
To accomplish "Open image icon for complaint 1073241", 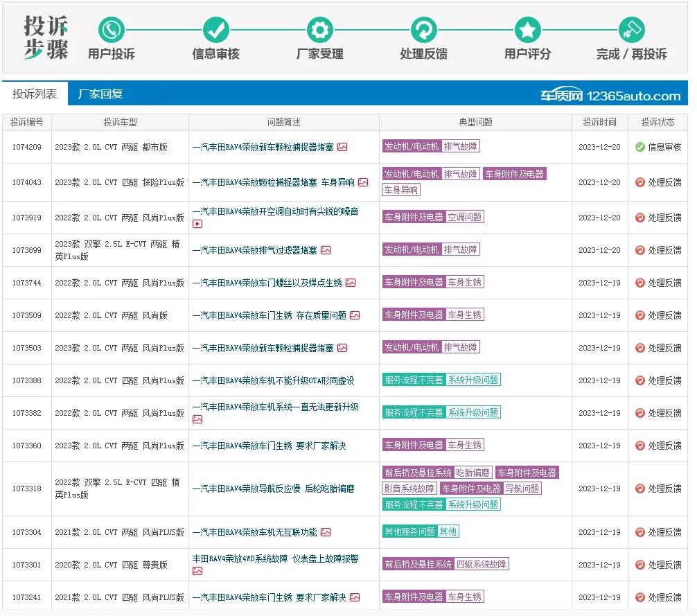I will click(355, 597).
